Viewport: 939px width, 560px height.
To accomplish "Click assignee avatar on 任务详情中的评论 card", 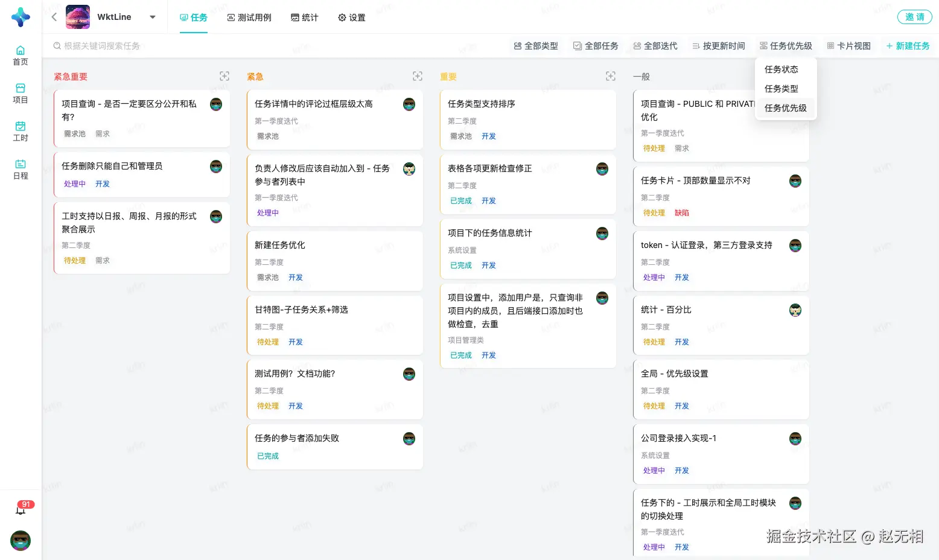I will [409, 104].
